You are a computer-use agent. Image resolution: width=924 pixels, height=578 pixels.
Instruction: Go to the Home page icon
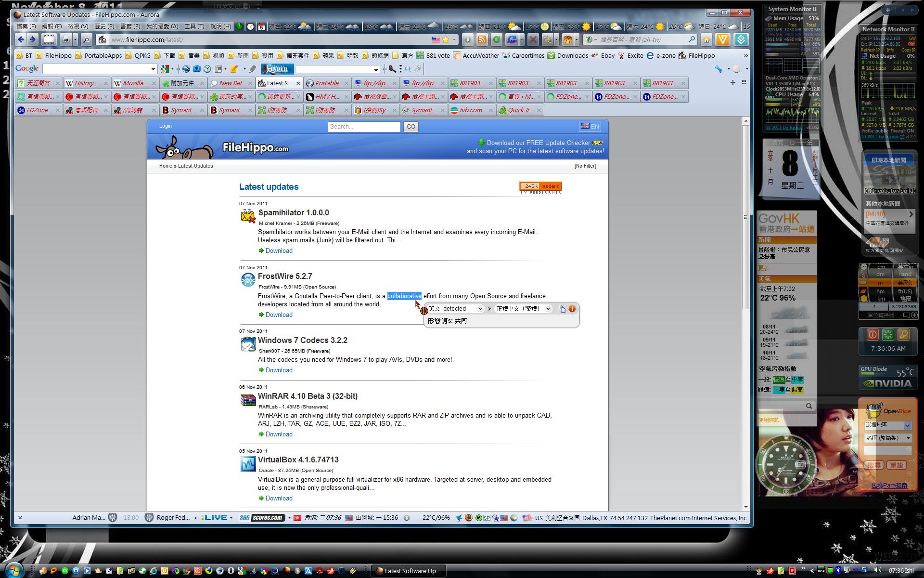(706, 39)
